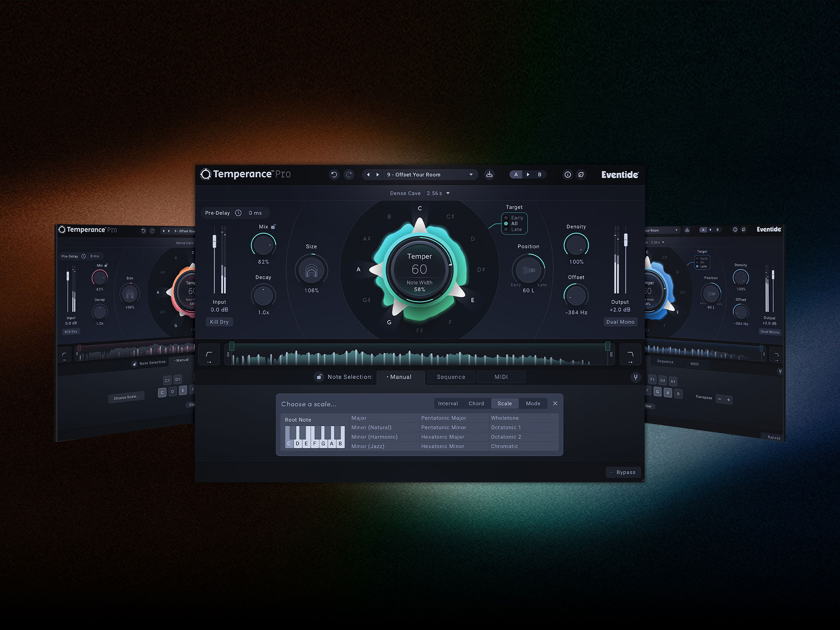Click the Size knob in center window
This screenshot has height=630, width=840.
[311, 270]
